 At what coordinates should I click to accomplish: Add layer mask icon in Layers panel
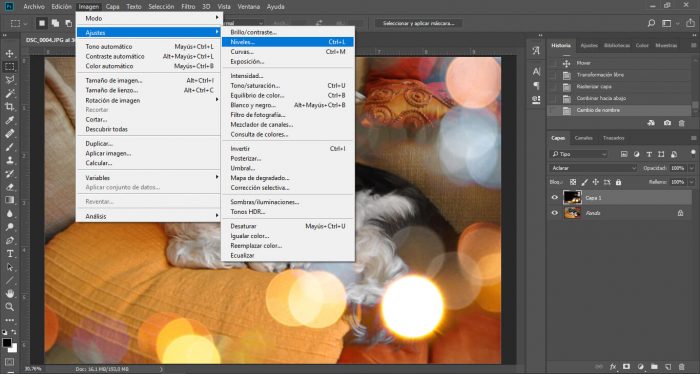[626, 367]
